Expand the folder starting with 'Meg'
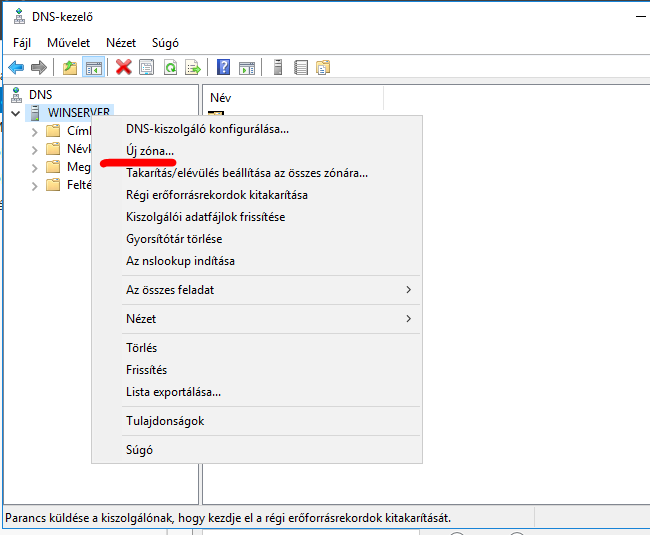This screenshot has height=535, width=650. [x=35, y=168]
